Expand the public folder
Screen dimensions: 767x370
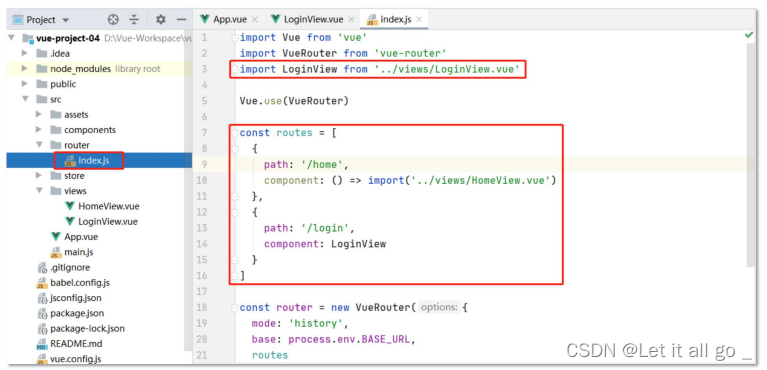click(x=25, y=84)
